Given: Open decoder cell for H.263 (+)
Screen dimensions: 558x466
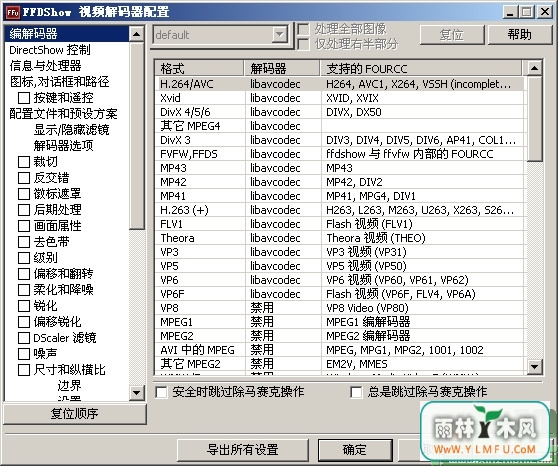Looking at the screenshot, I should tap(283, 210).
